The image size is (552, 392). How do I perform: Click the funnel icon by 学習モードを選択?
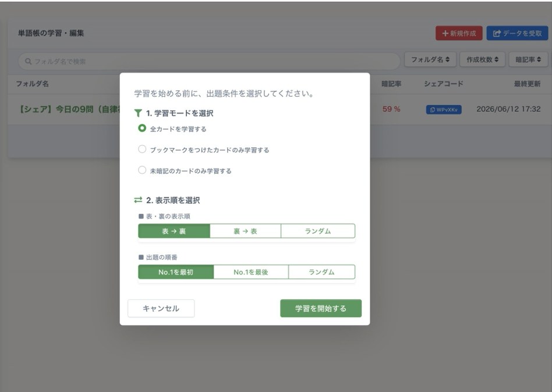pos(138,113)
